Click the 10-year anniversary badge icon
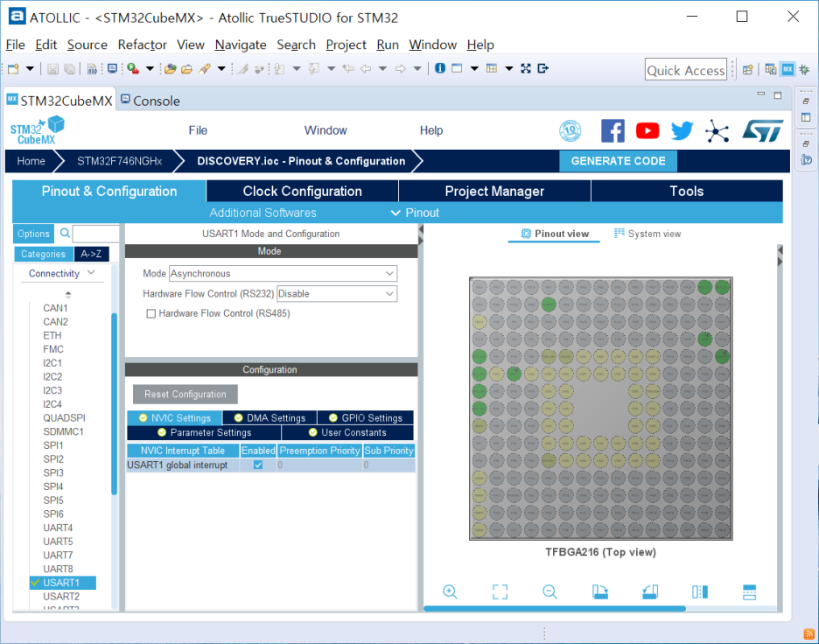The image size is (819, 644). pyautogui.click(x=570, y=130)
